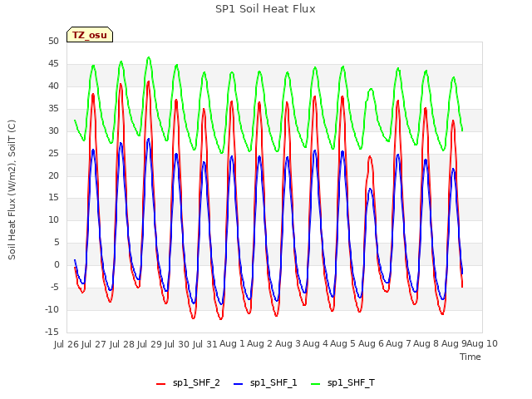Toggle the sp1_SHF_T legend entry
The height and width of the screenshot is (399, 532).
pos(342,383)
